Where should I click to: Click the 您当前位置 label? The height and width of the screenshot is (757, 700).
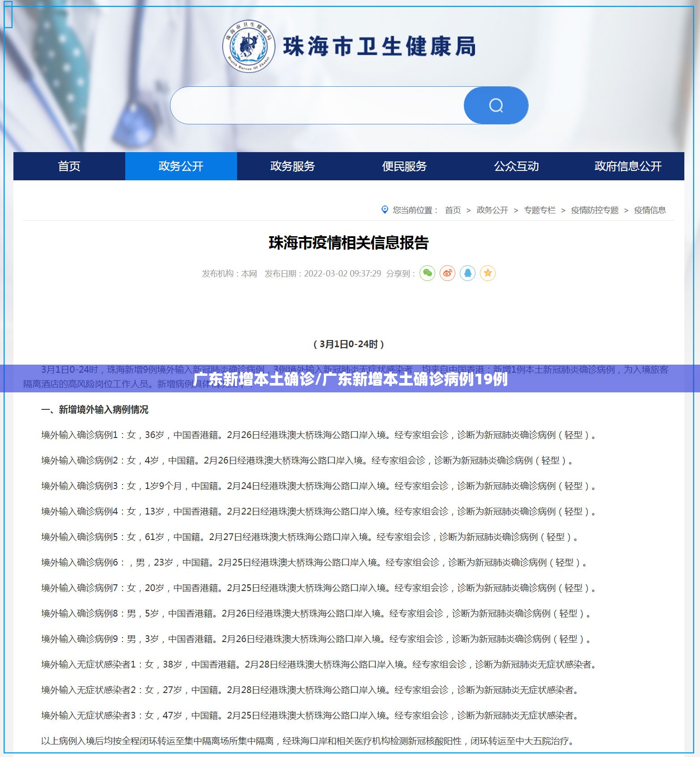click(x=415, y=210)
